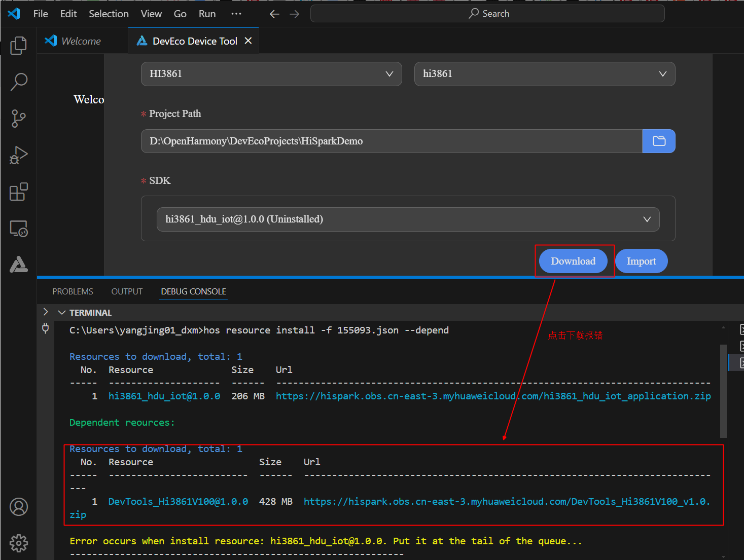Open the Run menu
This screenshot has height=560, width=744.
[207, 14]
